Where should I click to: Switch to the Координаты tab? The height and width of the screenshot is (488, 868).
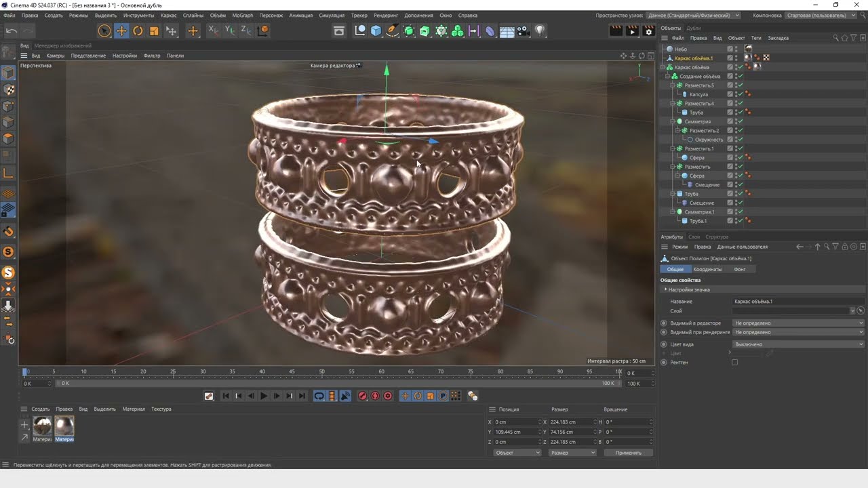click(707, 269)
